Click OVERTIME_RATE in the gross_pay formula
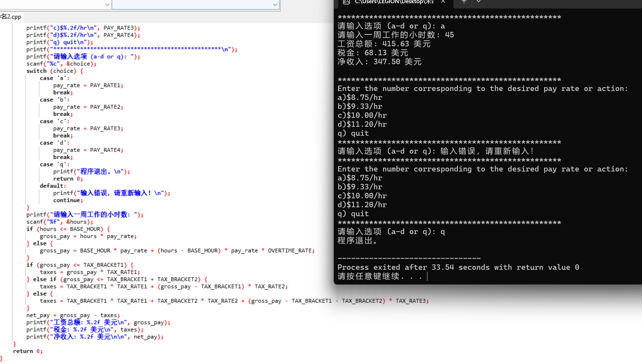Image resolution: width=642 pixels, height=364 pixels. [290, 251]
